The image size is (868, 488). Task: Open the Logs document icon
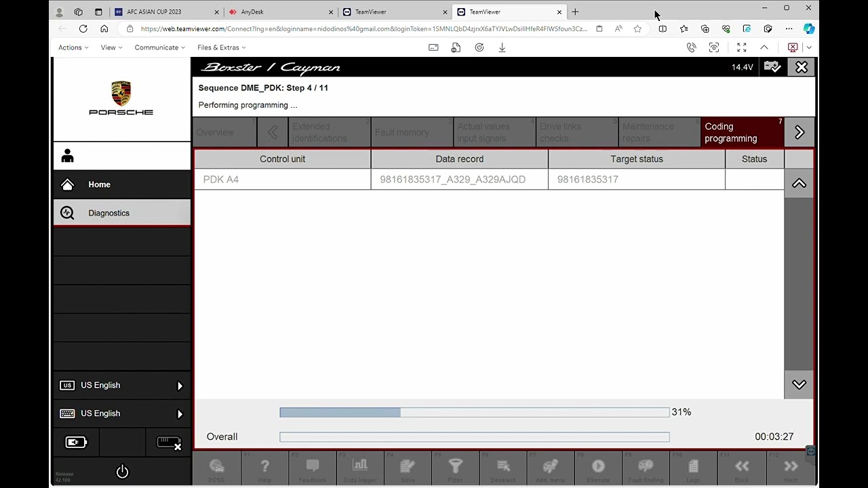tap(693, 466)
